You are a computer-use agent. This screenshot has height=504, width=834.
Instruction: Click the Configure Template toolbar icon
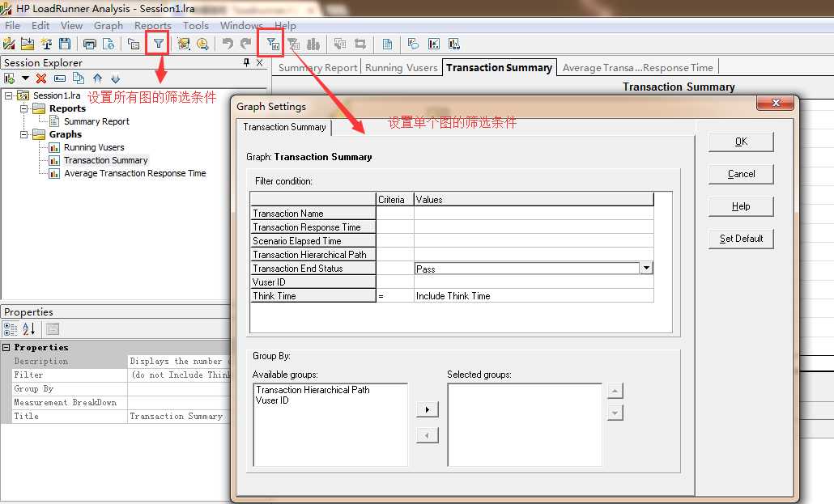[133, 44]
